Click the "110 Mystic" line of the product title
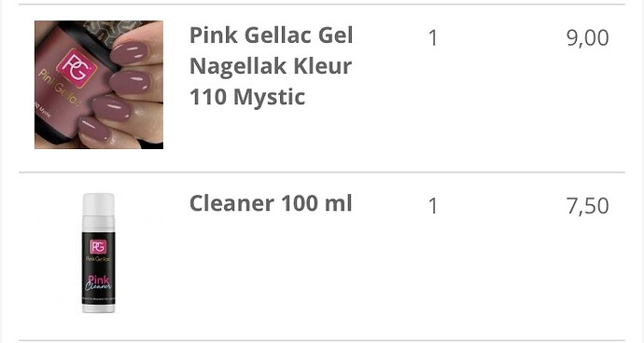 (247, 98)
